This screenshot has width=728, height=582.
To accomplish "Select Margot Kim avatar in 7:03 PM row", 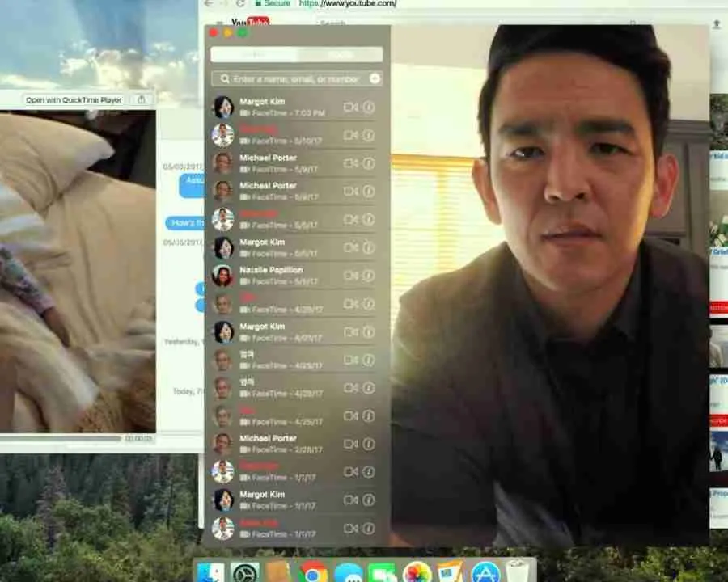I will 223,108.
